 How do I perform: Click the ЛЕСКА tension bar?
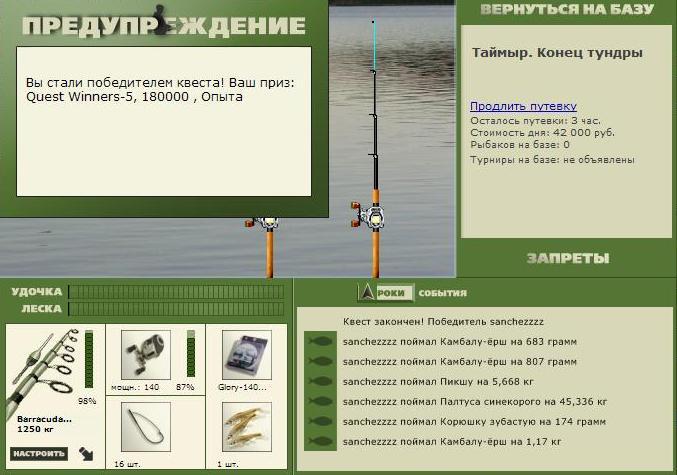point(176,309)
